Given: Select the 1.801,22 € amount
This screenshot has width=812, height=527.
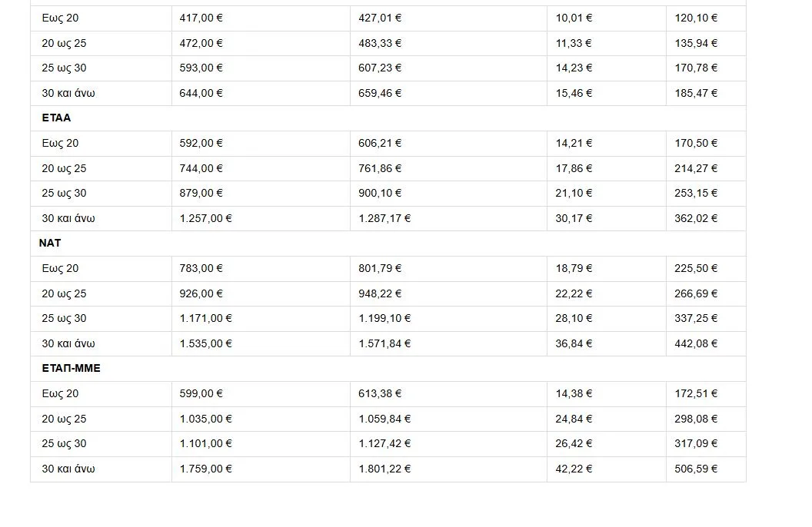Looking at the screenshot, I should [x=384, y=469].
